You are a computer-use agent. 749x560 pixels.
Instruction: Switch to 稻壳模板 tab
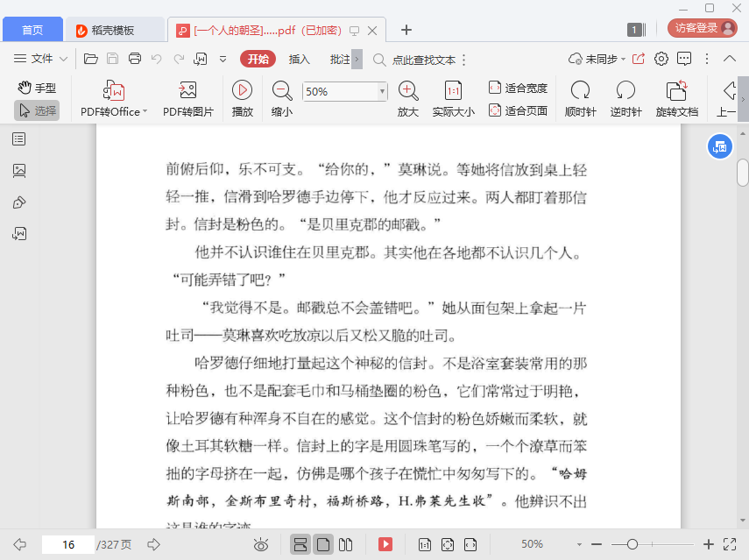[115, 30]
